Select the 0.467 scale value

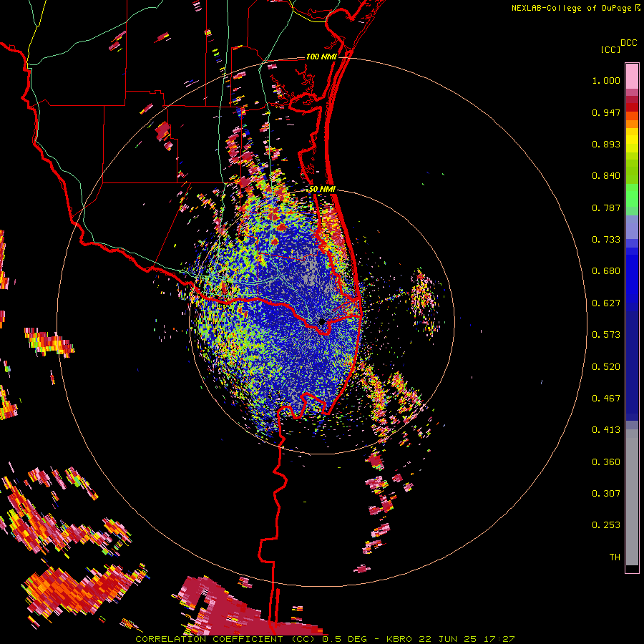(x=606, y=399)
